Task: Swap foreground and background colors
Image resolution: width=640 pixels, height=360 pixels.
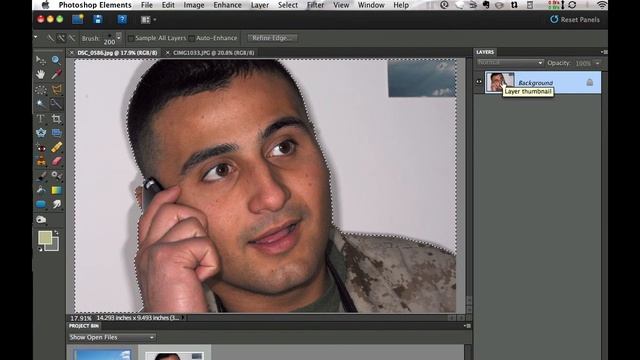Action: (x=57, y=233)
